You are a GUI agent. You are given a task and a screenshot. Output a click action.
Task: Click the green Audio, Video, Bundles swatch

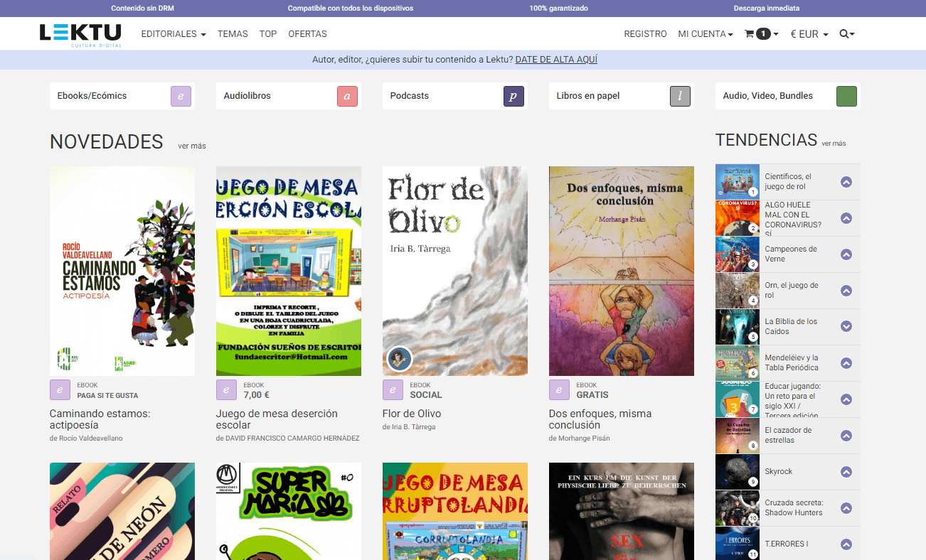pyautogui.click(x=846, y=96)
